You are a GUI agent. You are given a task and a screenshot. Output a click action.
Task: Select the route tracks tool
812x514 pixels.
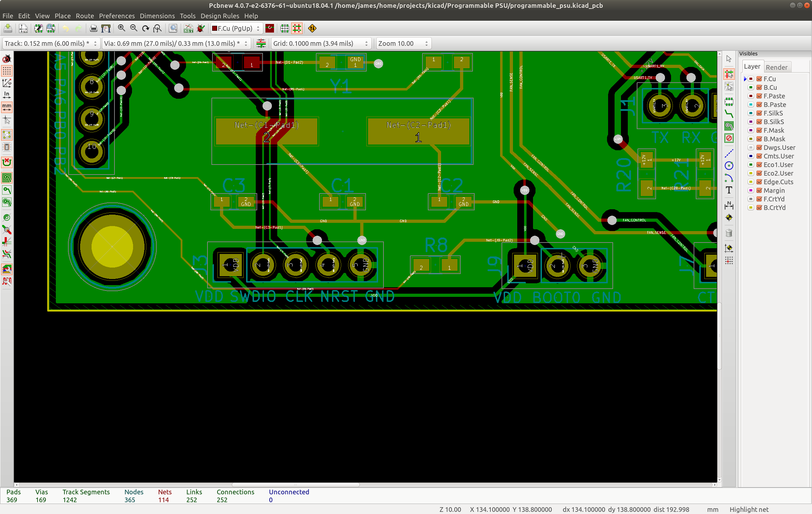coord(729,114)
